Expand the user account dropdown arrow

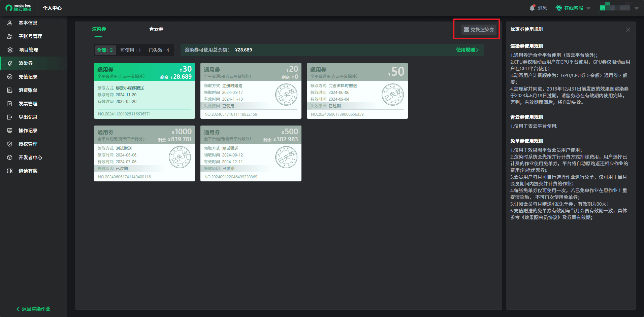(x=637, y=8)
